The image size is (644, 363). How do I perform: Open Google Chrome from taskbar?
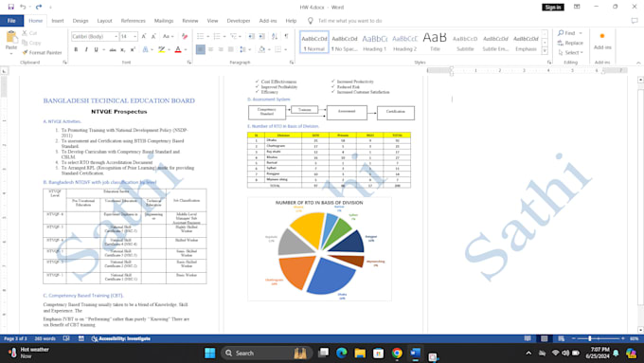coord(397,354)
